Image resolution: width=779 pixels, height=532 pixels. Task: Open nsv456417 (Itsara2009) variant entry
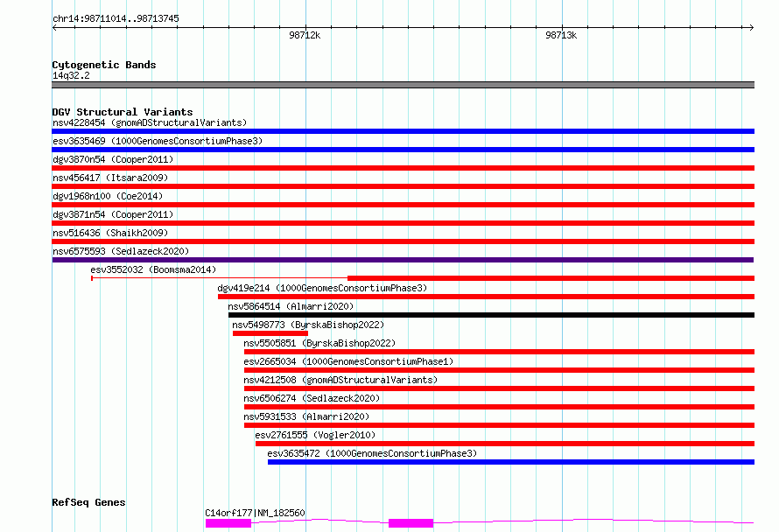(x=110, y=178)
